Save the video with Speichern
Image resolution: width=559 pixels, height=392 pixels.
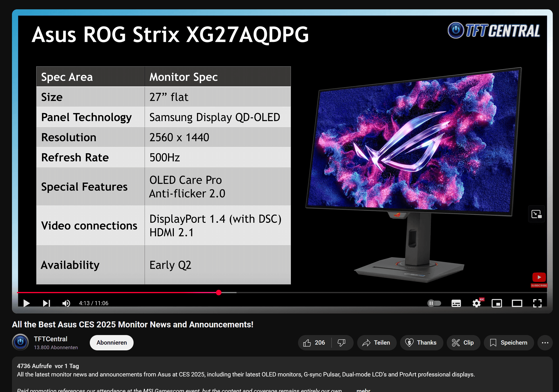coord(508,343)
